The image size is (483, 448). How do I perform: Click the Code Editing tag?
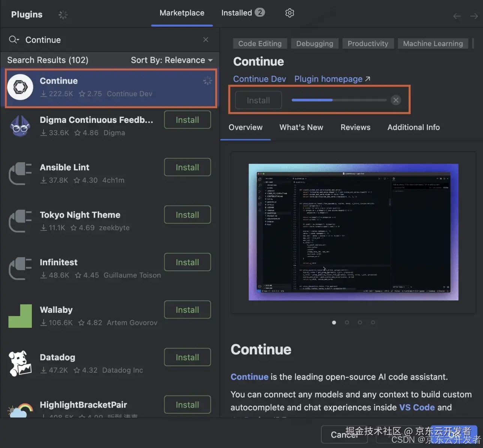tap(260, 43)
